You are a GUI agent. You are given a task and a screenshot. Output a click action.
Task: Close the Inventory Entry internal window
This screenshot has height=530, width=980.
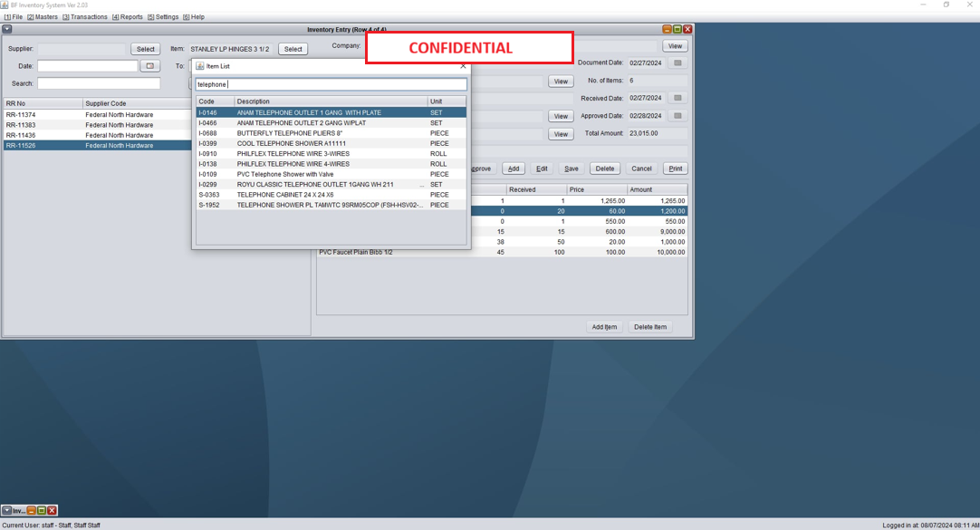687,29
